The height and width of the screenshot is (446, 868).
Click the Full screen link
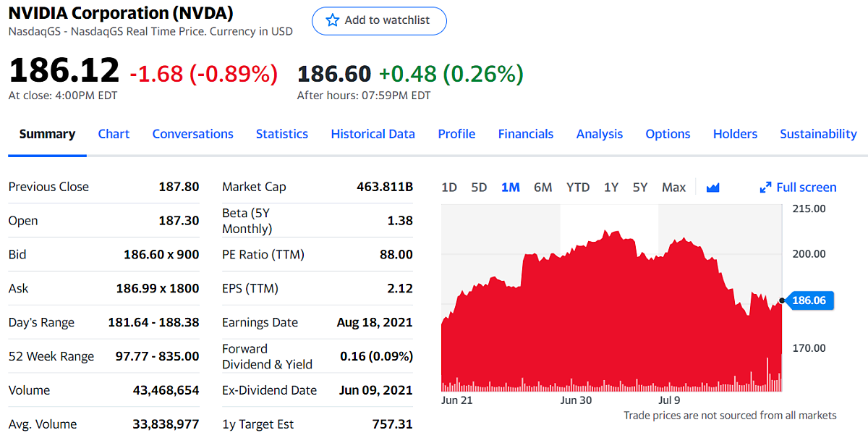[798, 188]
